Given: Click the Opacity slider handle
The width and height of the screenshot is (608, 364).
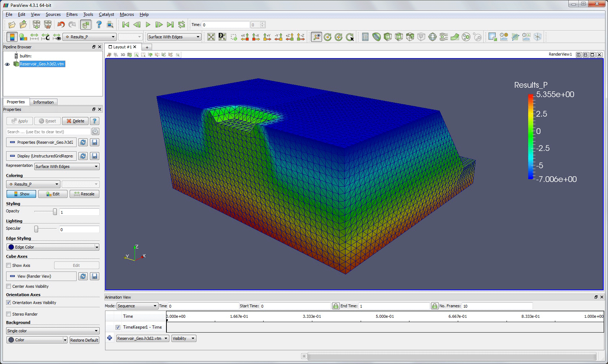Looking at the screenshot, I should point(55,212).
